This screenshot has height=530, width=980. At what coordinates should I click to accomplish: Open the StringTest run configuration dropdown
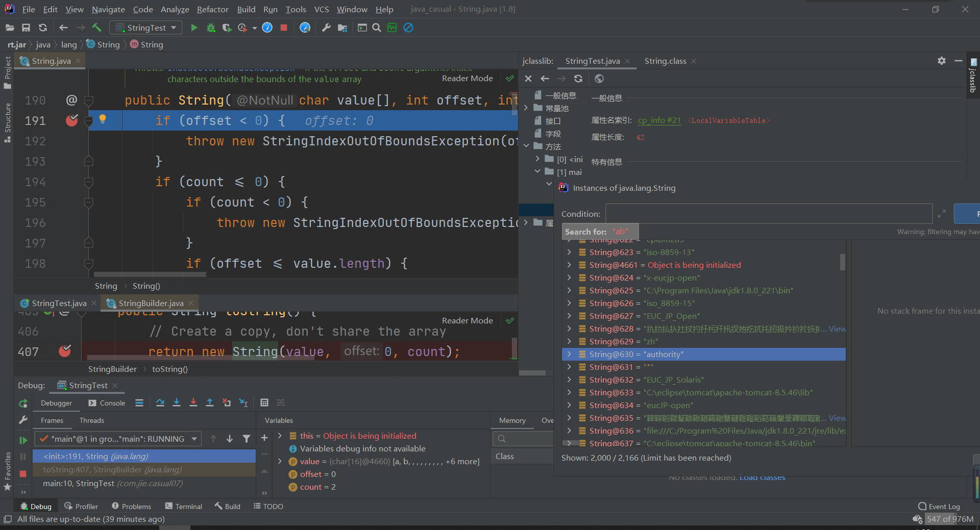click(146, 28)
